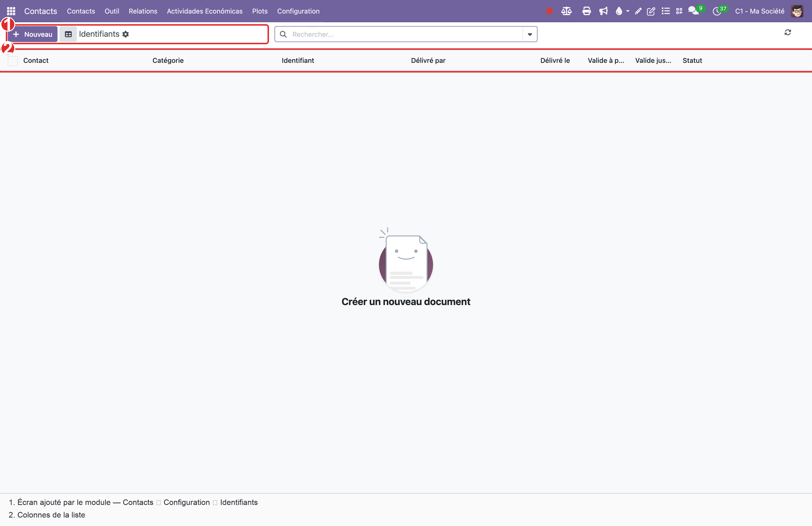Click the balance scale icon

coord(566,11)
